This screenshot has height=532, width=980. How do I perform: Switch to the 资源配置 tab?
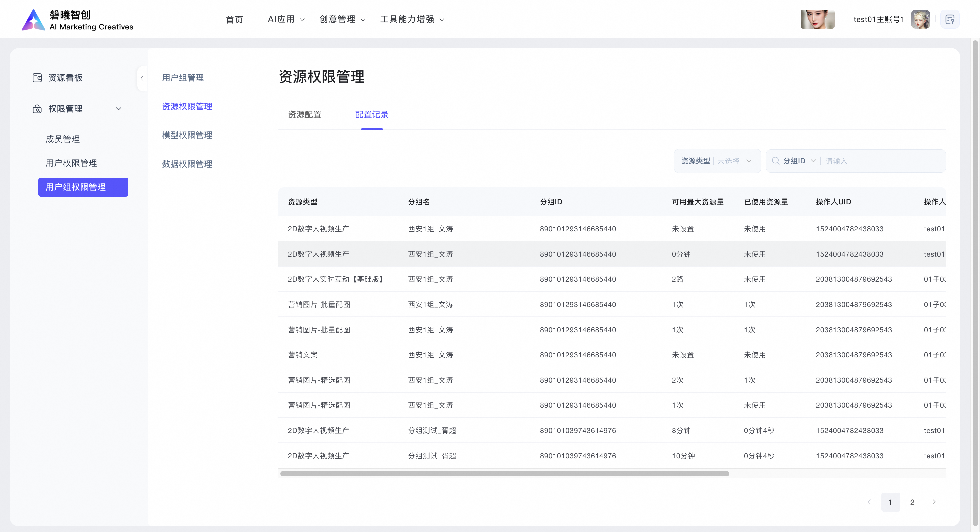coord(304,115)
